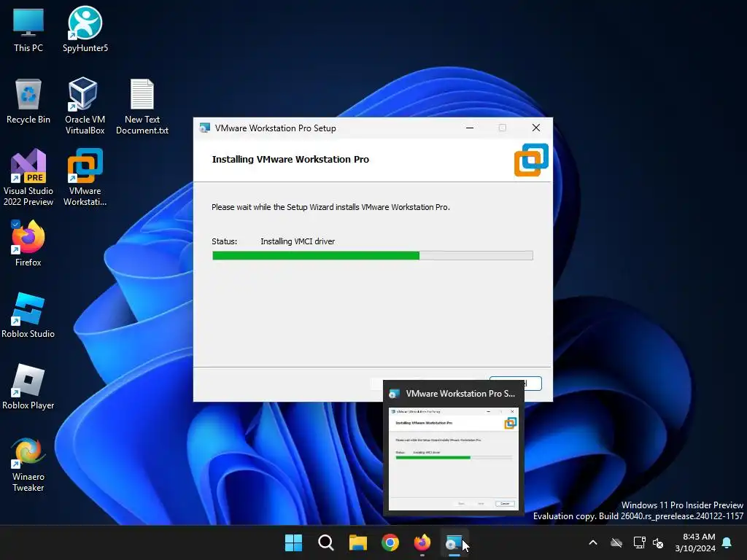The image size is (747, 560).
Task: Click the Please wait while Setup text
Action: [330, 207]
